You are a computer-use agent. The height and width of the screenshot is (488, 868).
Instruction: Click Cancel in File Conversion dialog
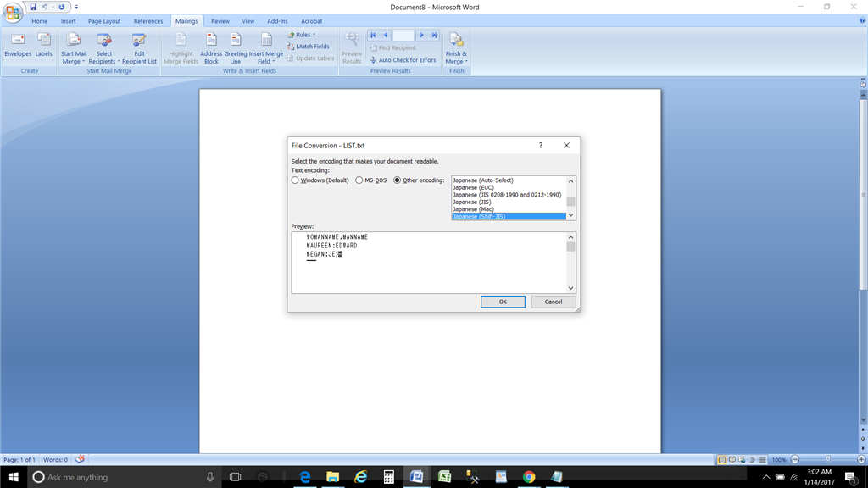[553, 302]
